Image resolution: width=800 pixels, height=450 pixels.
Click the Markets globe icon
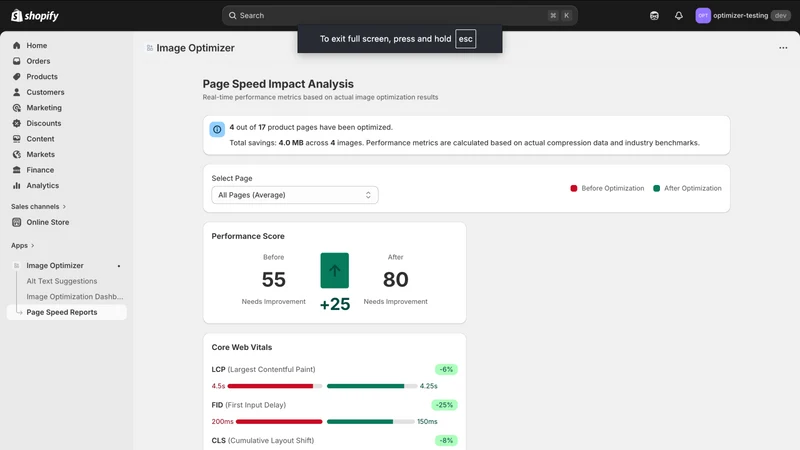point(17,155)
